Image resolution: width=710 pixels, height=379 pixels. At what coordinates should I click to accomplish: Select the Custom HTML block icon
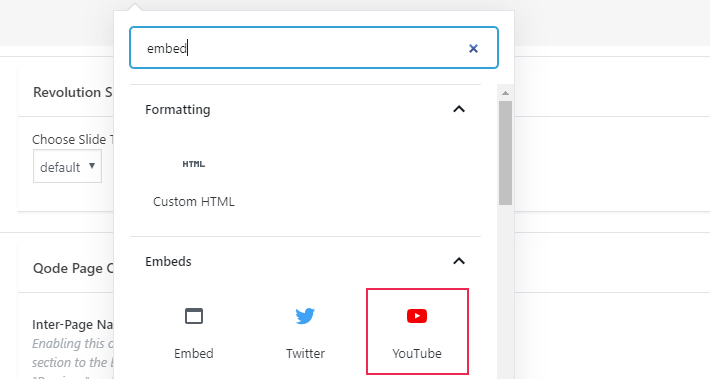pyautogui.click(x=194, y=164)
